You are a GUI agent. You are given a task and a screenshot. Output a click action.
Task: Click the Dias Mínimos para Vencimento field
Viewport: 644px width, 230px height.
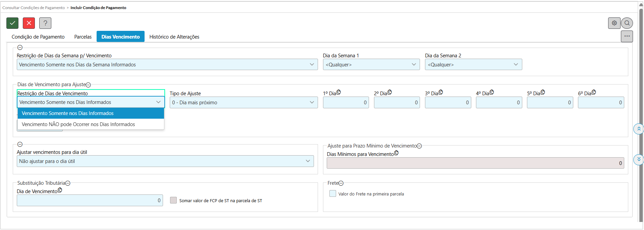tap(475, 163)
